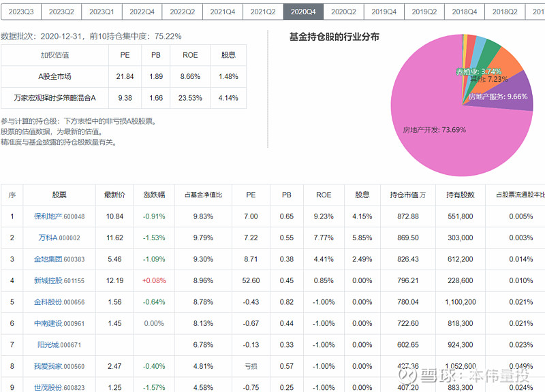Click the +0.08% change for 新城控股
Viewport: 545px width, 392px height.
click(x=154, y=280)
